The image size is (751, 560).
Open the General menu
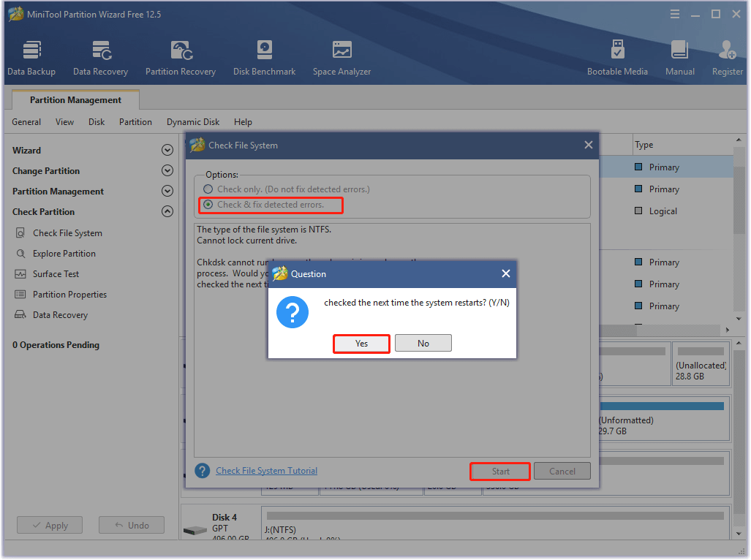(26, 122)
